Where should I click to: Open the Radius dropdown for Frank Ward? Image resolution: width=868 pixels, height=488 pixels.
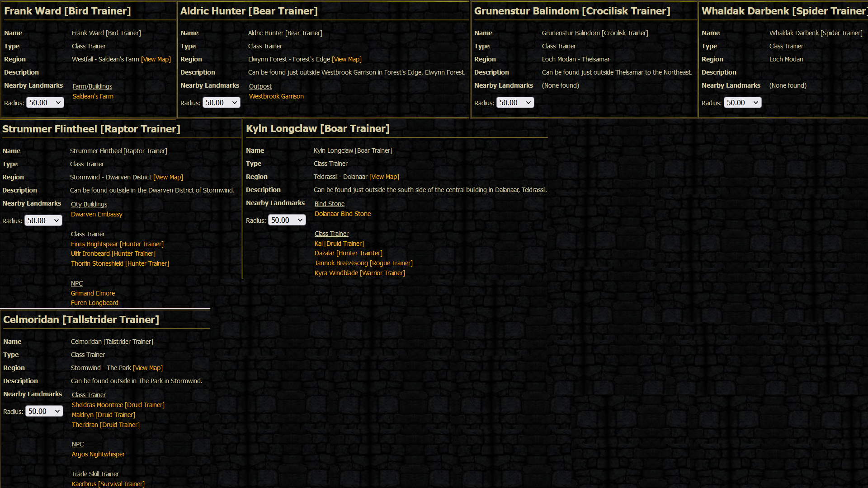coord(45,102)
